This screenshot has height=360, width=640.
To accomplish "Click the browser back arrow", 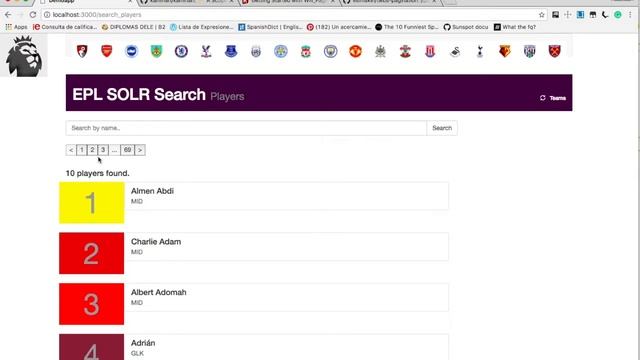I will (x=8, y=15).
